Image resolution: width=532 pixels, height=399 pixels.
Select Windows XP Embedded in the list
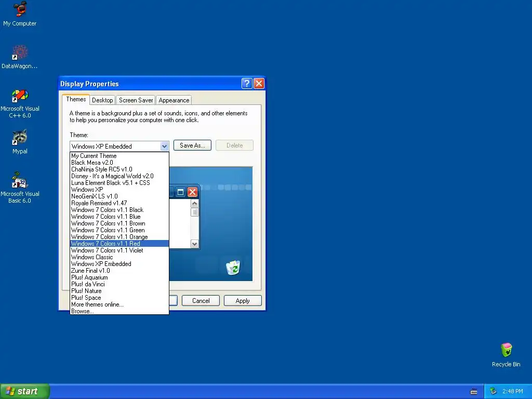(119, 264)
